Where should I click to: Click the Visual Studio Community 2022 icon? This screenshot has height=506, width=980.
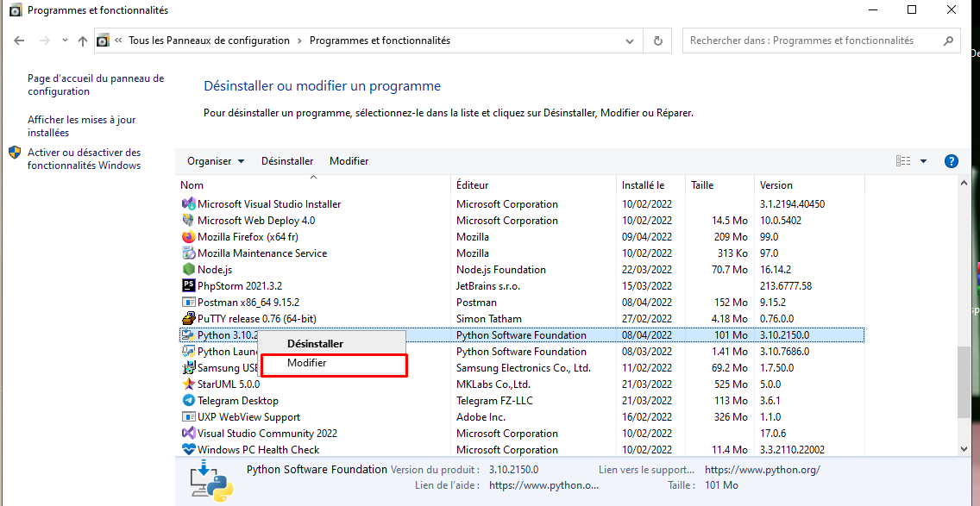click(x=188, y=433)
